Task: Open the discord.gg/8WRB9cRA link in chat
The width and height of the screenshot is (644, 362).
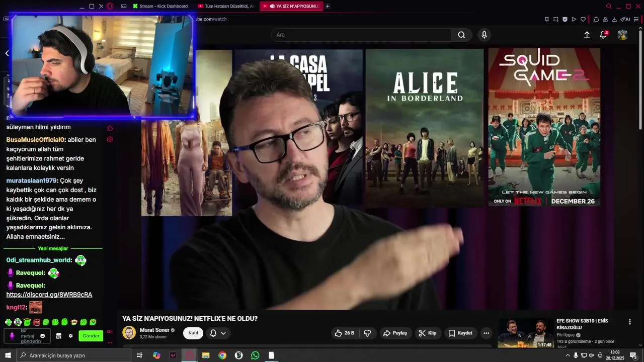Action: click(x=49, y=295)
